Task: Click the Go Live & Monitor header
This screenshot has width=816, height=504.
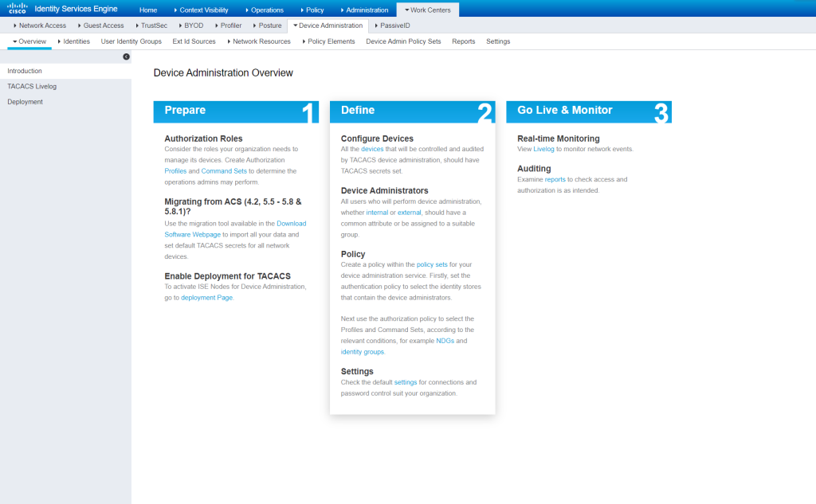Action: click(589, 111)
